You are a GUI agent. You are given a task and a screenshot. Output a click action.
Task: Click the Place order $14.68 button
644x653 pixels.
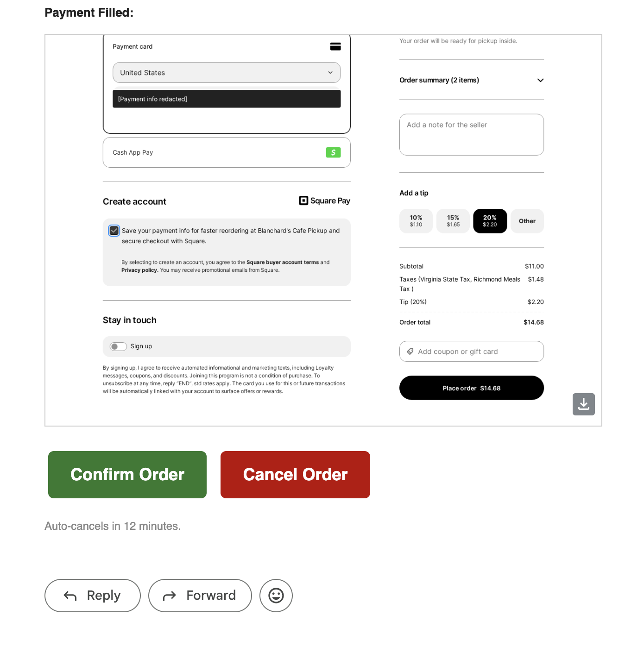(471, 388)
